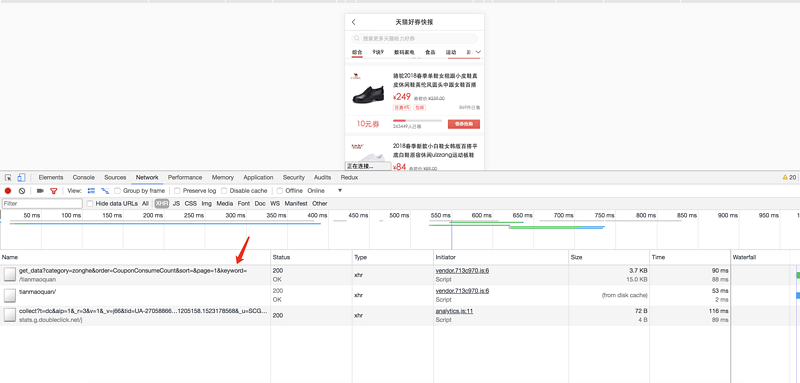This screenshot has height=383, width=800.
Task: Stop recording network log (red dot)
Action: click(x=8, y=191)
